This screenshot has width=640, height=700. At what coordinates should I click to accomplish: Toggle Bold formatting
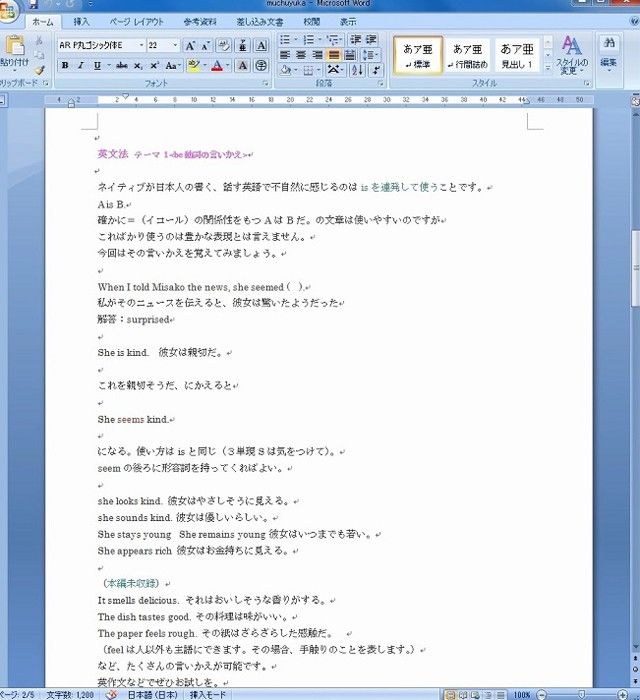pos(65,66)
